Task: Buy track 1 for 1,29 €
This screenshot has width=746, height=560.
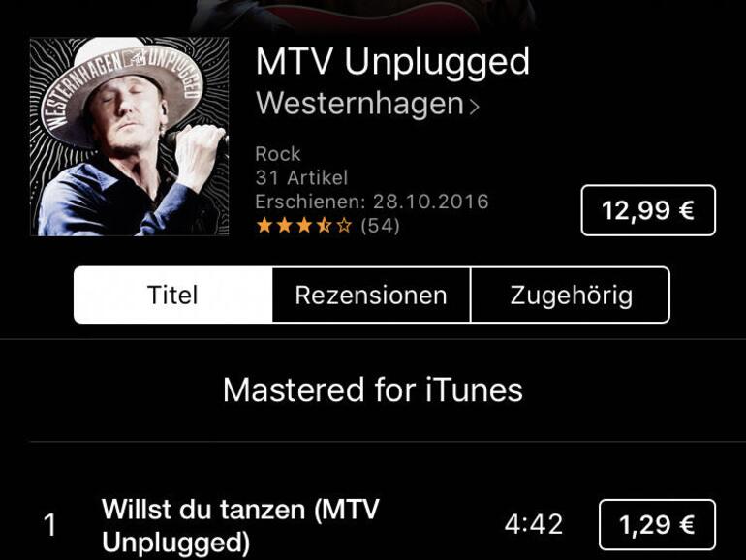Action: [657, 525]
